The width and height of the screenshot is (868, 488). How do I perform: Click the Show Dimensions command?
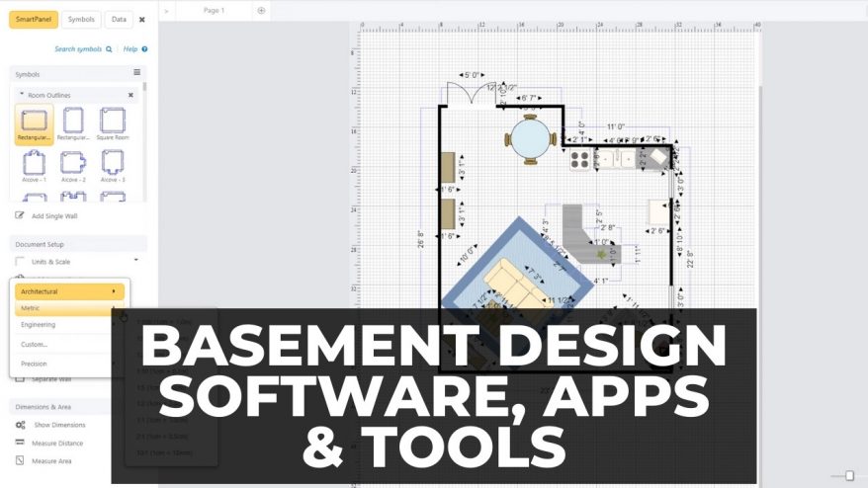[59, 425]
